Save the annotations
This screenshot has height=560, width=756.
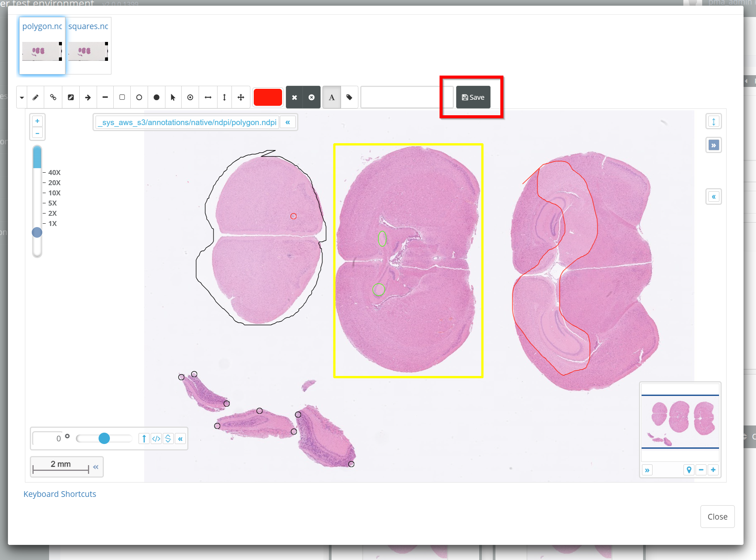tap(473, 97)
